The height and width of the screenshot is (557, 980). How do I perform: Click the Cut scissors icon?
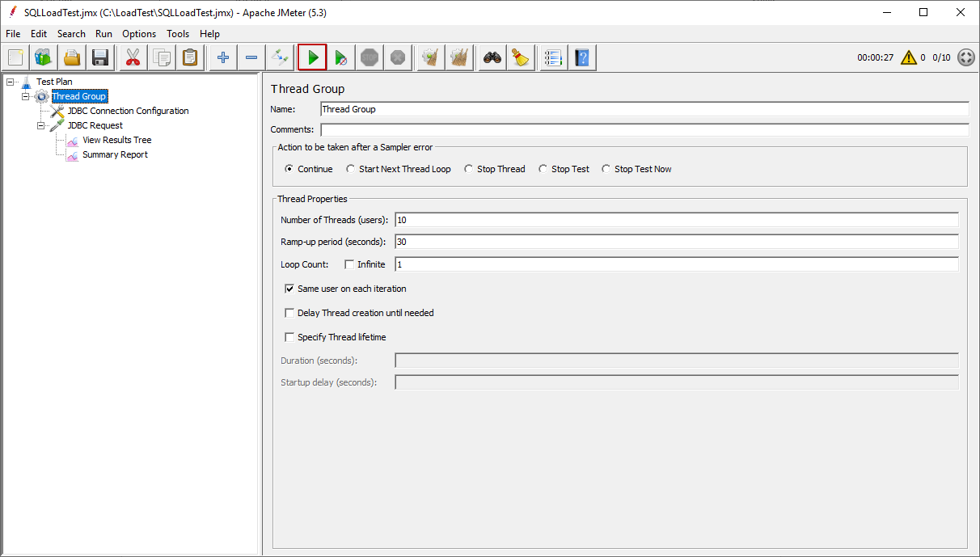click(133, 57)
